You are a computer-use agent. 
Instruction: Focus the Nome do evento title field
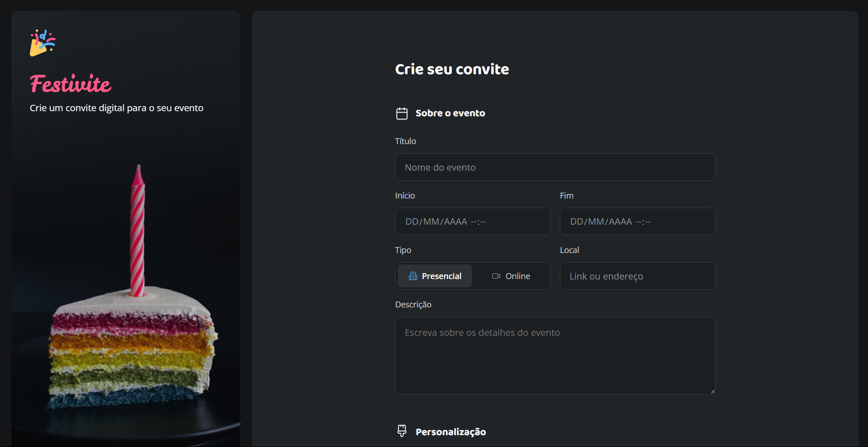click(x=555, y=167)
